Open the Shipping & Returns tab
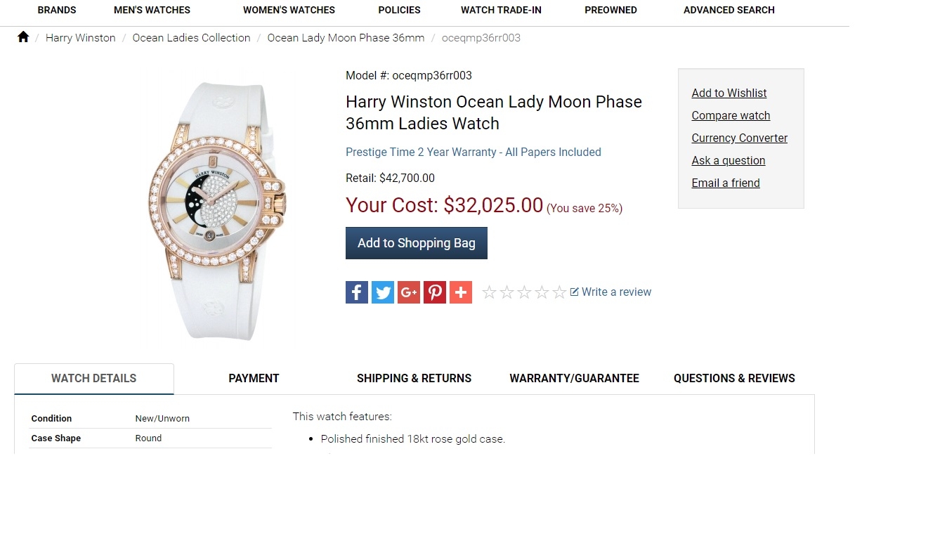Image resolution: width=947 pixels, height=560 pixels. pyautogui.click(x=414, y=378)
